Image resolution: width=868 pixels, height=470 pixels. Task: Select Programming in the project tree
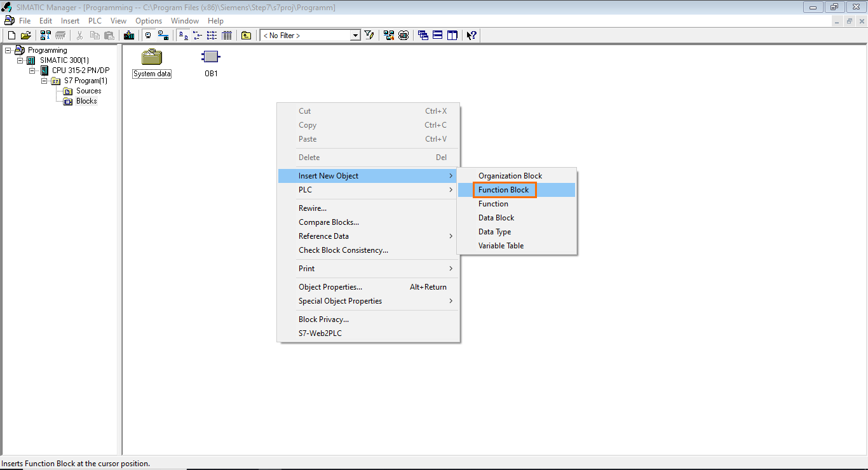tap(47, 50)
